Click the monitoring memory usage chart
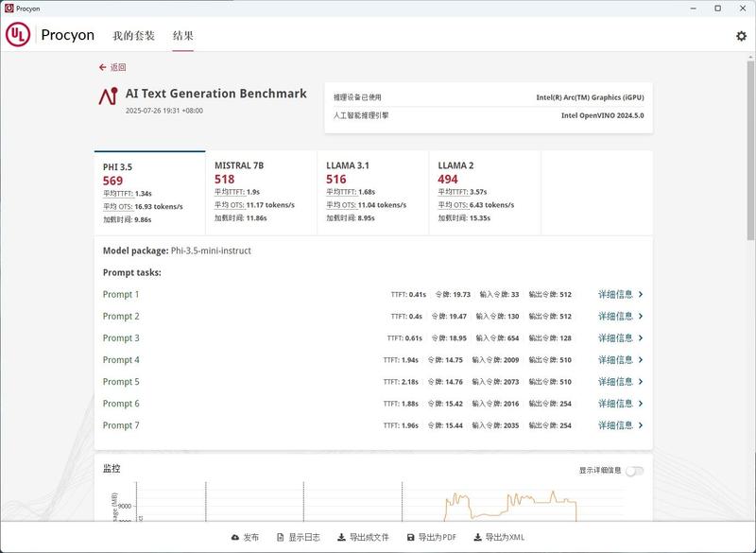The width and height of the screenshot is (756, 553). [369, 501]
